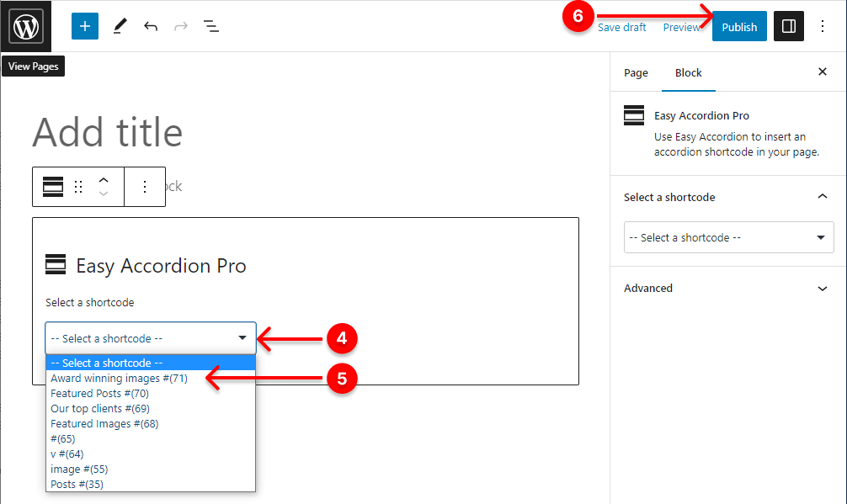
Task: Click the Easy Accordion block type icon in block toolbar
Action: (x=53, y=187)
